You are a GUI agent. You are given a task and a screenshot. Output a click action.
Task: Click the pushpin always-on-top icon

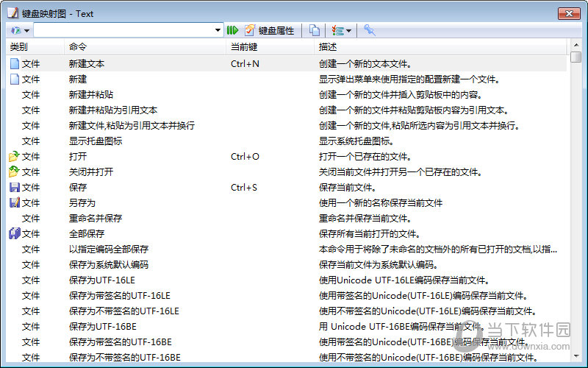(x=370, y=30)
